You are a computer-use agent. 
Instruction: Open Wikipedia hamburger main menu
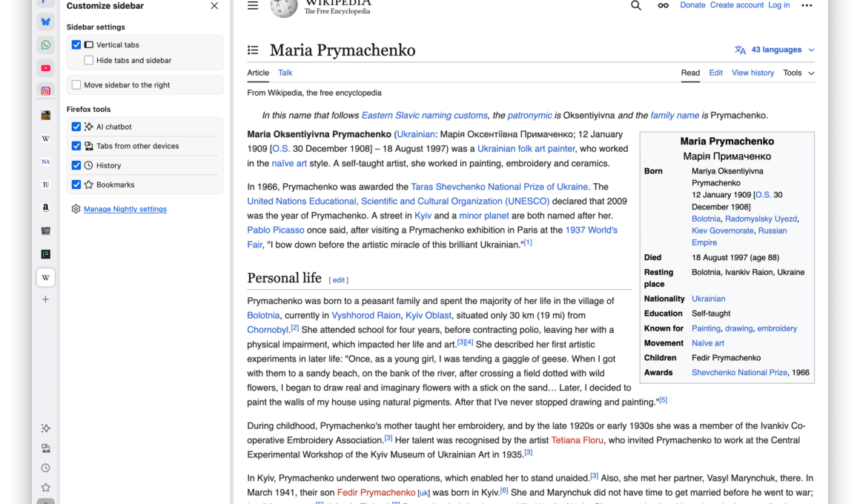click(x=253, y=5)
